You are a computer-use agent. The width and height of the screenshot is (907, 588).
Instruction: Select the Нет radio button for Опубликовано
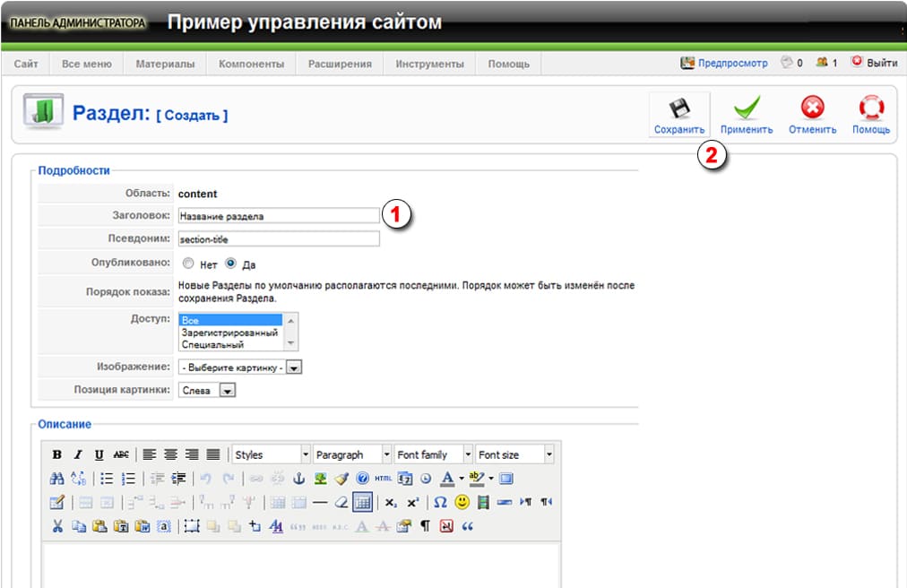click(x=187, y=264)
